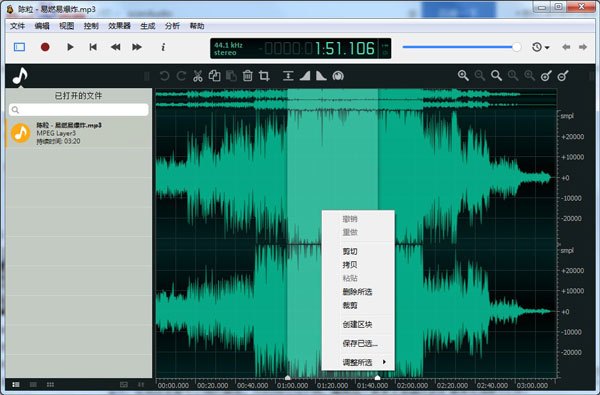Apply normalize with the vertical-arrows icon
Screen dimensions: 600x395
pyautogui.click(x=288, y=76)
